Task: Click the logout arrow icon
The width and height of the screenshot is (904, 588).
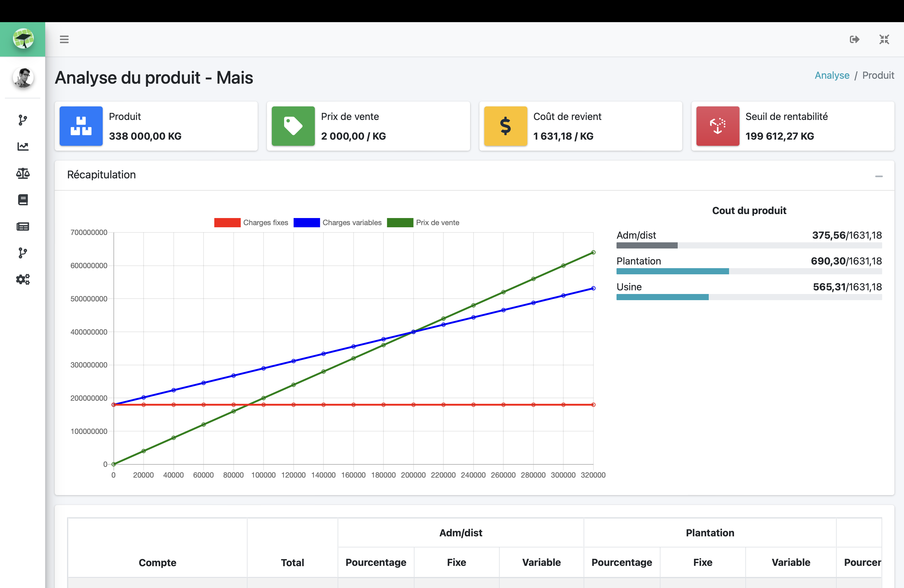Action: click(x=854, y=39)
